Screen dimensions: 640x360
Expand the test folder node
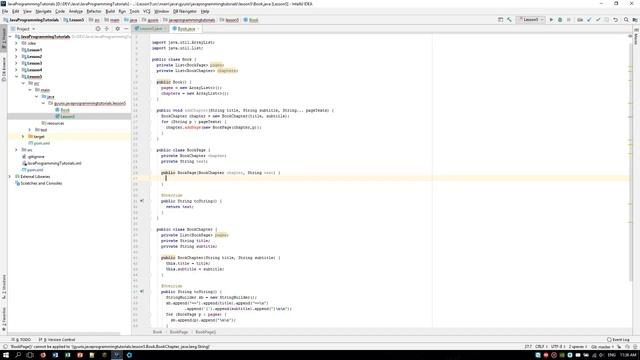click(x=30, y=130)
